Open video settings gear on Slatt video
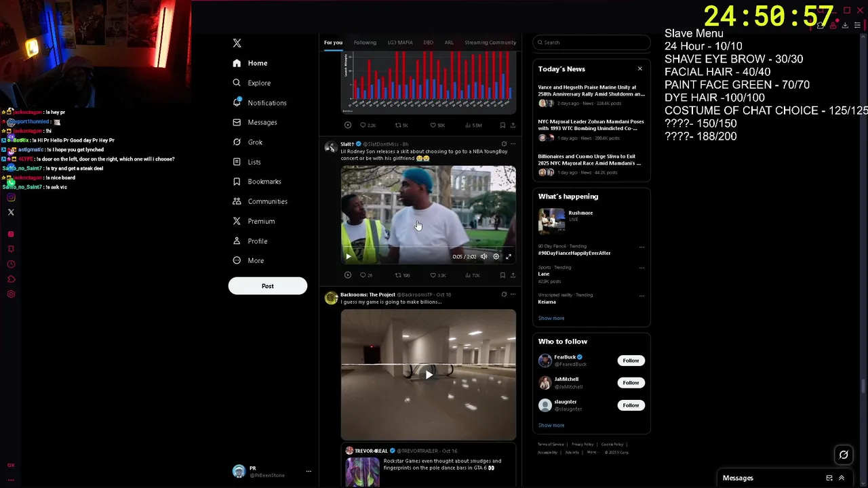Image resolution: width=868 pixels, height=488 pixels. [496, 256]
